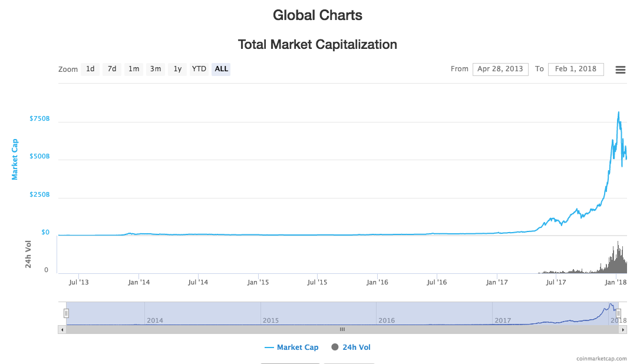Click the left navigator range handle
The height and width of the screenshot is (364, 640).
click(x=67, y=313)
